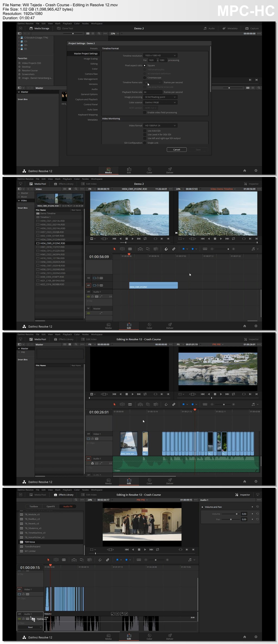Click zoom-in plus icon above timecode 01:00:09:15
278x644 pixels.
167,560
